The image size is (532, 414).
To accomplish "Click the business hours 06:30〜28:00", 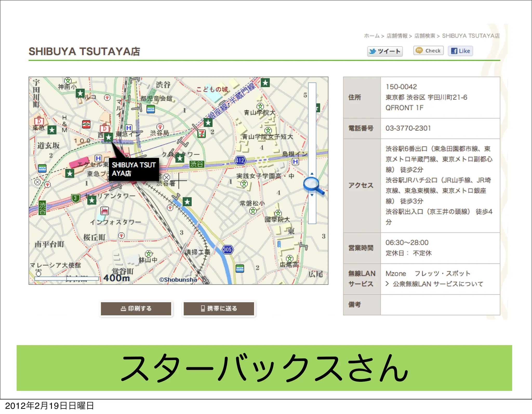I will pyautogui.click(x=407, y=242).
